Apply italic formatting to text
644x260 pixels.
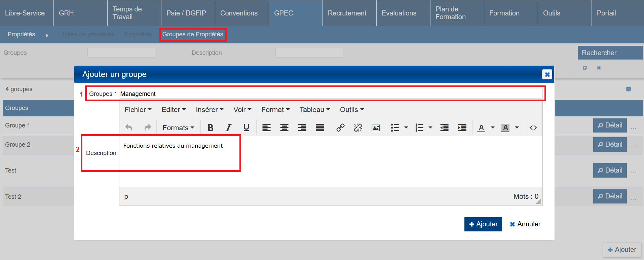(228, 128)
